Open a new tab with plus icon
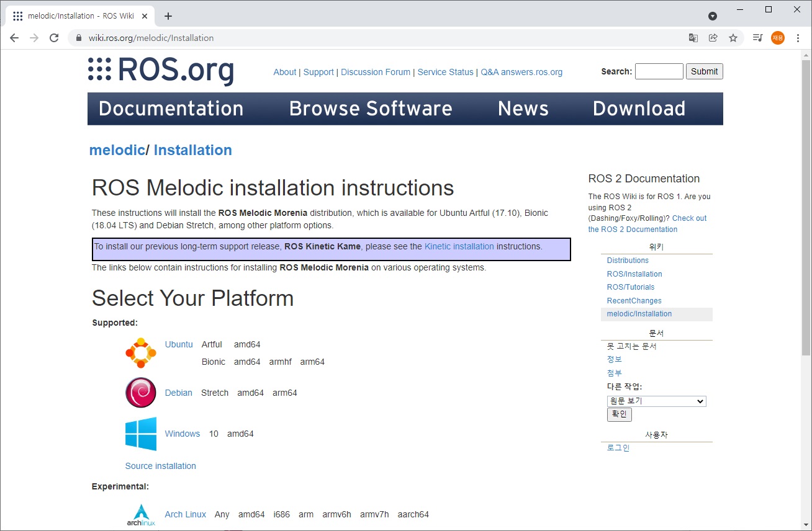The width and height of the screenshot is (812, 531). 168,16
